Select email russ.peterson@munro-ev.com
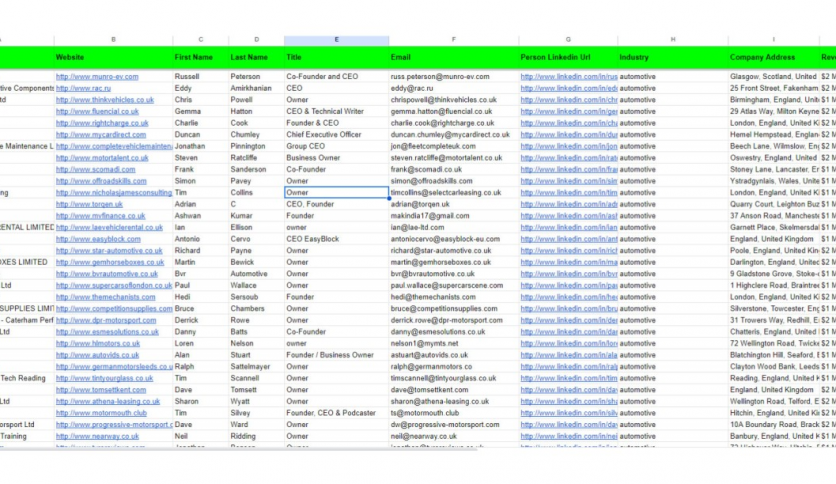 click(454, 77)
